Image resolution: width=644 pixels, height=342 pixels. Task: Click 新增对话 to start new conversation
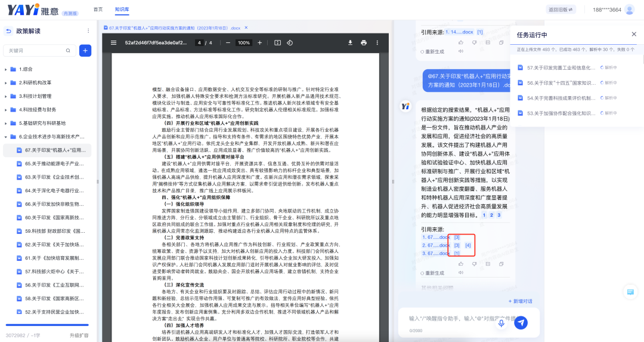pos(521,301)
